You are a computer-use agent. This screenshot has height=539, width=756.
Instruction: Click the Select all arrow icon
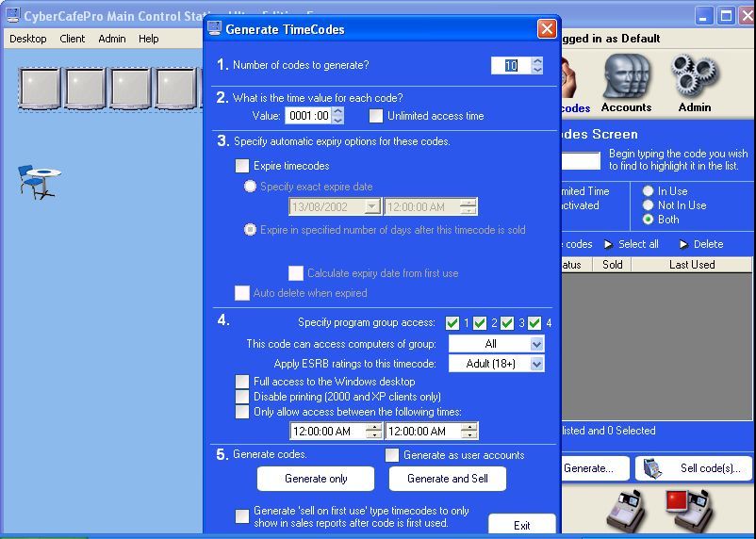click(608, 244)
